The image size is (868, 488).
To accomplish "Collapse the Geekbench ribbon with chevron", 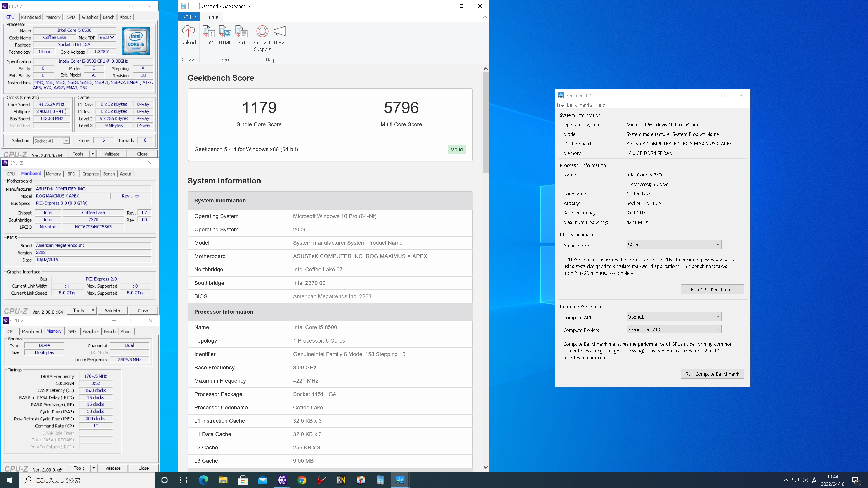I will [x=485, y=17].
